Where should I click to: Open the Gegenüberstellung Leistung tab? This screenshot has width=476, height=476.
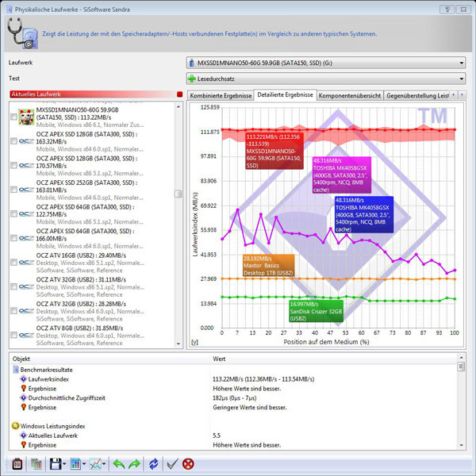(x=417, y=96)
